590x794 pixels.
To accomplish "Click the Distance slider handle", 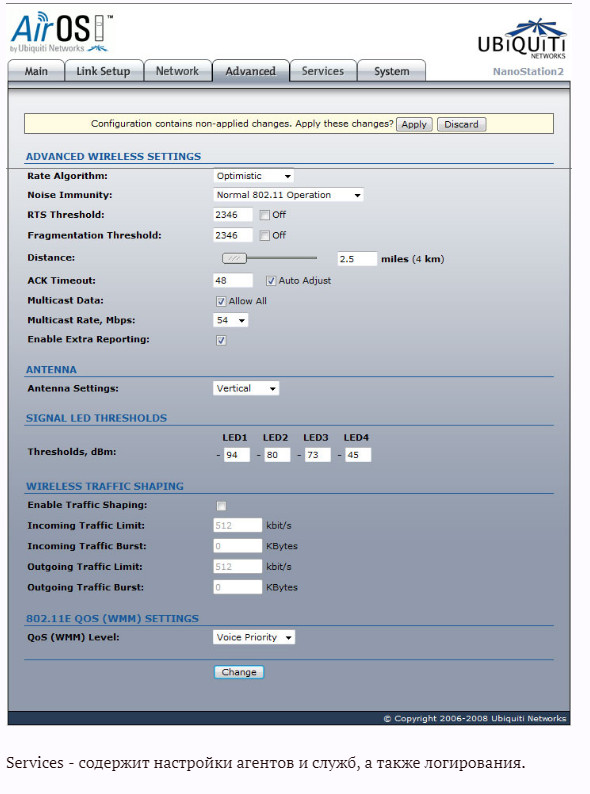I will click(234, 259).
